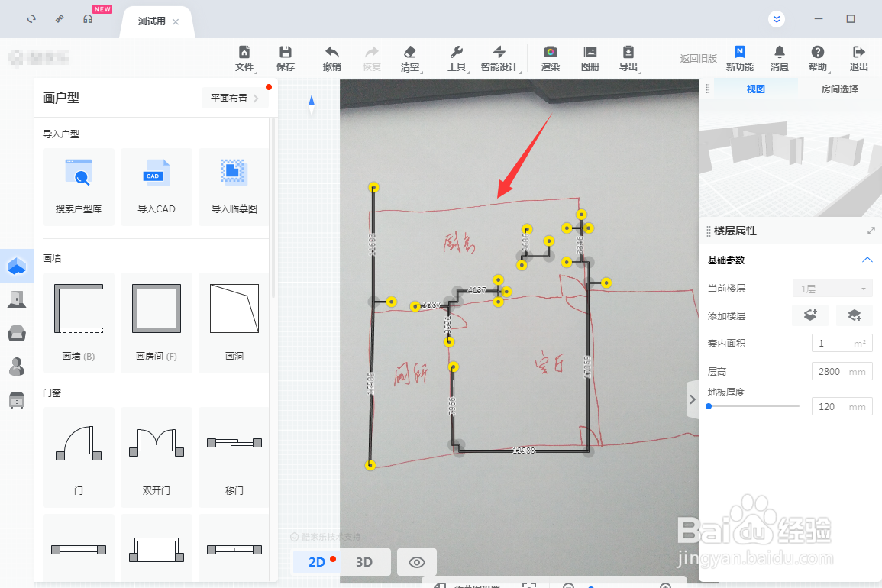This screenshot has height=588, width=882.
Task: Close the 测试用 tab
Action: point(176,22)
